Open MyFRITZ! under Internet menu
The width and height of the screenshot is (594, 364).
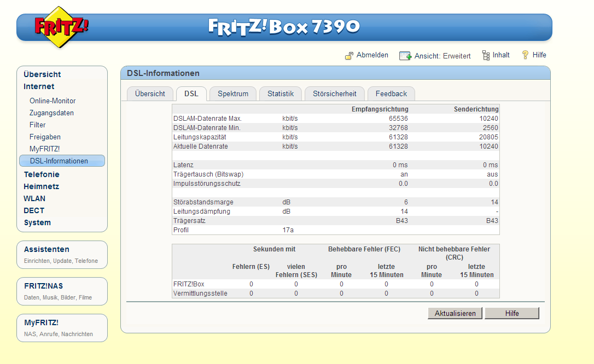coord(45,149)
